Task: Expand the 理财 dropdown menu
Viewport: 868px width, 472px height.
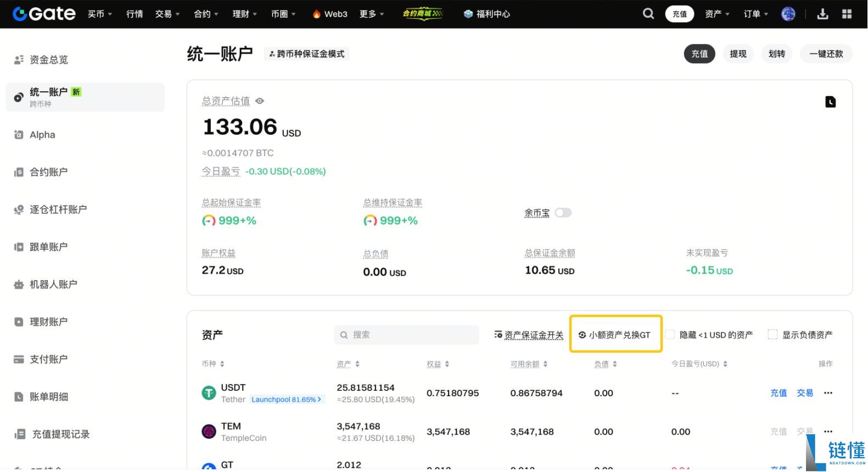Action: click(x=245, y=14)
